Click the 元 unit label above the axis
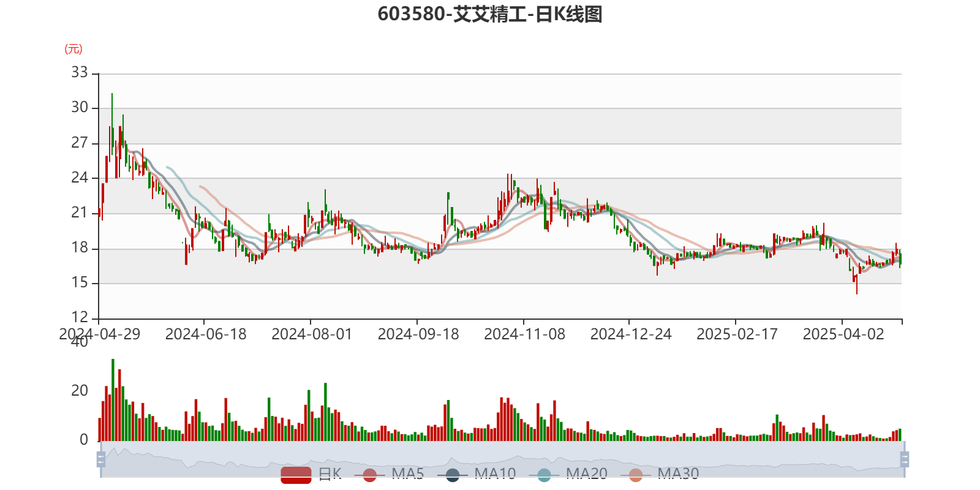Viewport: 980px width, 490px height. [x=73, y=50]
